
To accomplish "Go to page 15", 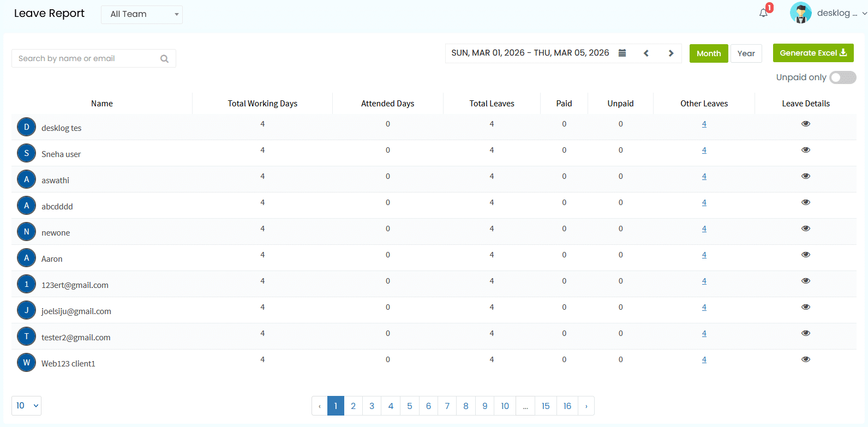I will point(546,406).
